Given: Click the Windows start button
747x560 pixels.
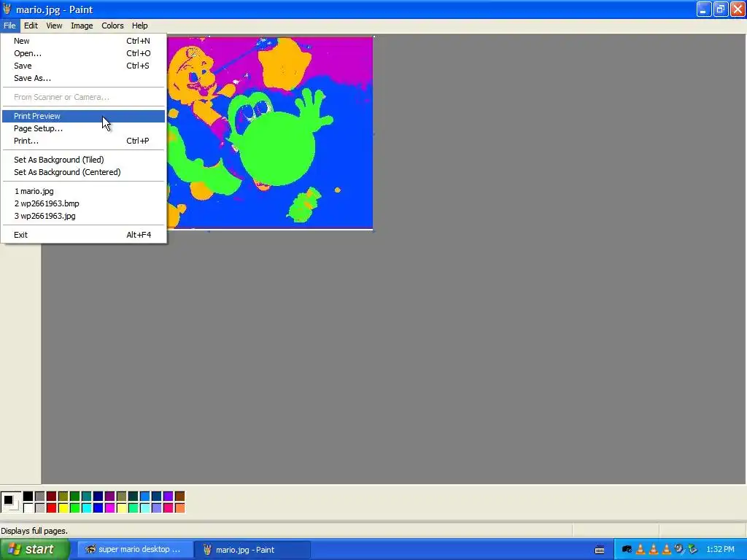Looking at the screenshot, I should [x=35, y=549].
